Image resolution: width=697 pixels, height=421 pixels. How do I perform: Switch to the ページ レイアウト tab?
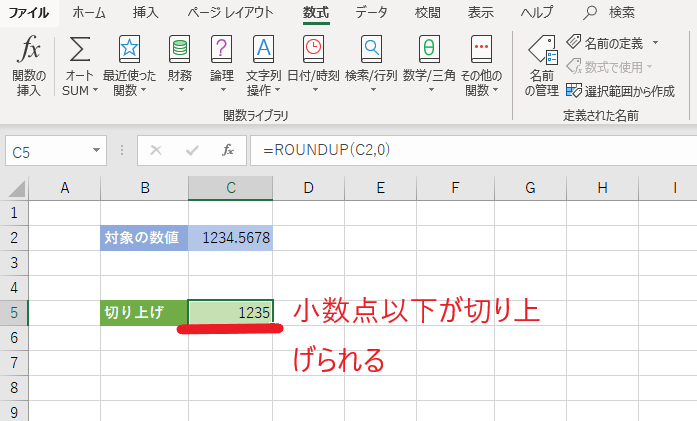tap(230, 12)
